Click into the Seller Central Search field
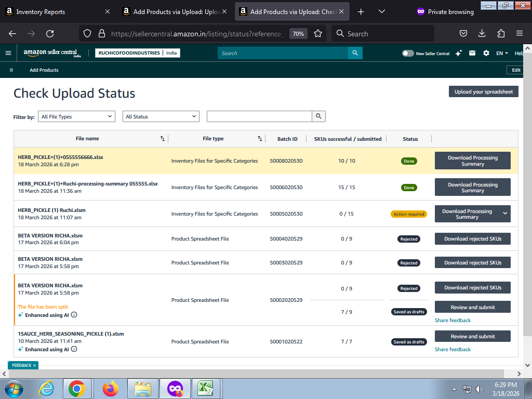This screenshot has width=532, height=399. [283, 53]
